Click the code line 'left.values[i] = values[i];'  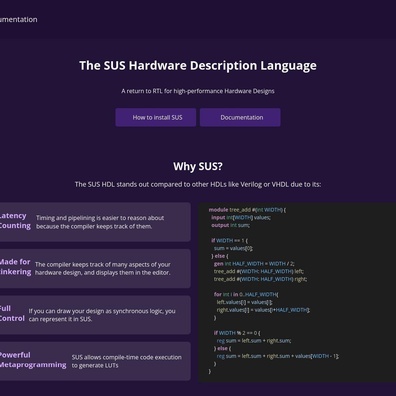coord(244,302)
